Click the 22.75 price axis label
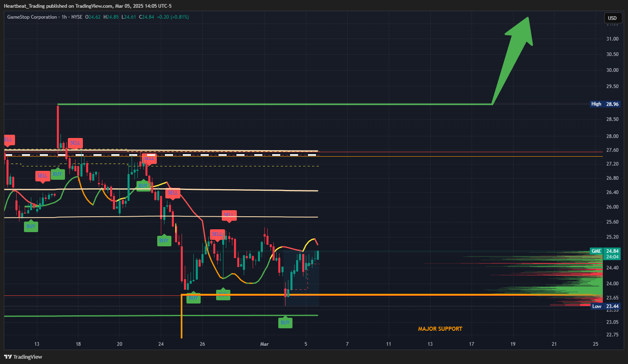The image size is (628, 364). coord(612,335)
